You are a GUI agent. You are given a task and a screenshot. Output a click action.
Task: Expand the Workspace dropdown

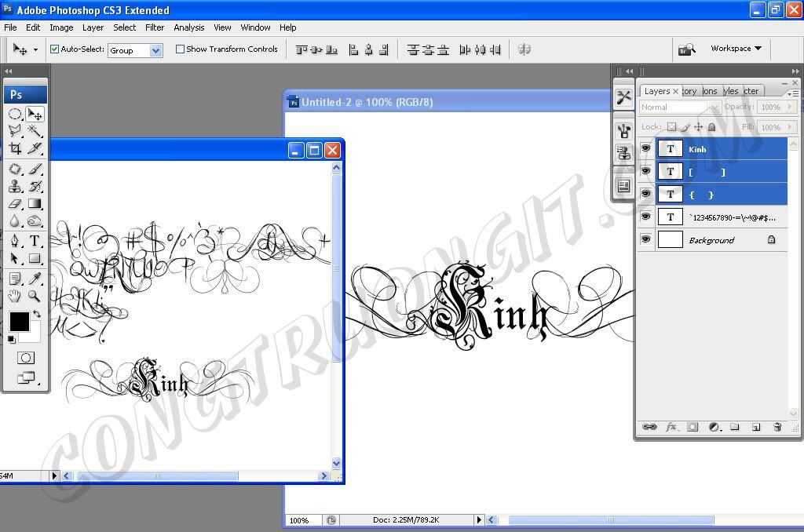736,49
